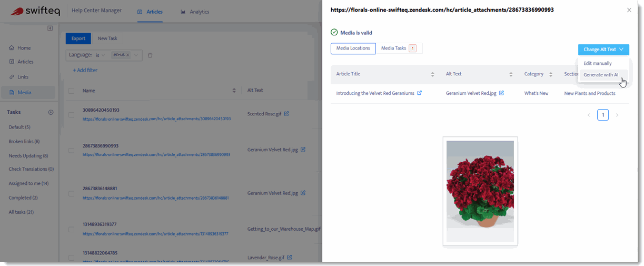Open Broken links (8) task list
Image resolution: width=644 pixels, height=266 pixels.
coord(24,141)
